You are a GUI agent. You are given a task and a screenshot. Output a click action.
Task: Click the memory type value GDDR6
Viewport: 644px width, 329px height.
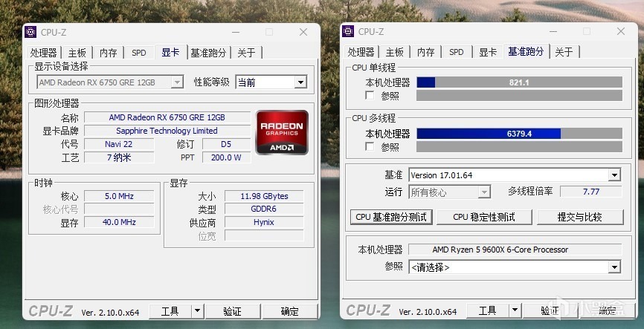tap(264, 209)
